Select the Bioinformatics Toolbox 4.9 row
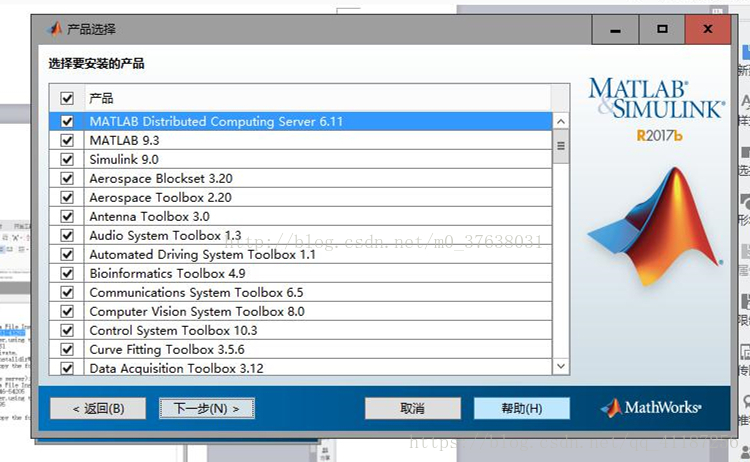750x462 pixels. (318, 274)
